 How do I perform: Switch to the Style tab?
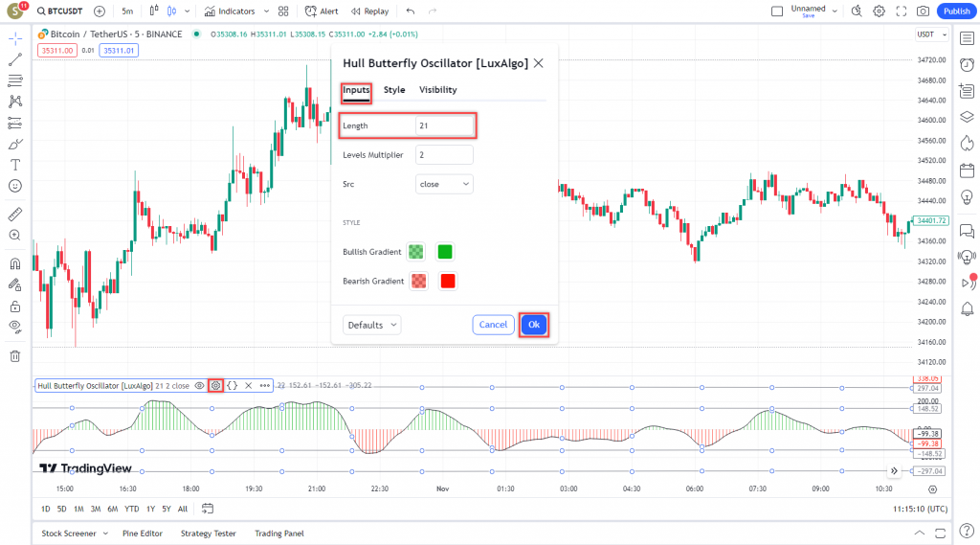pyautogui.click(x=394, y=90)
